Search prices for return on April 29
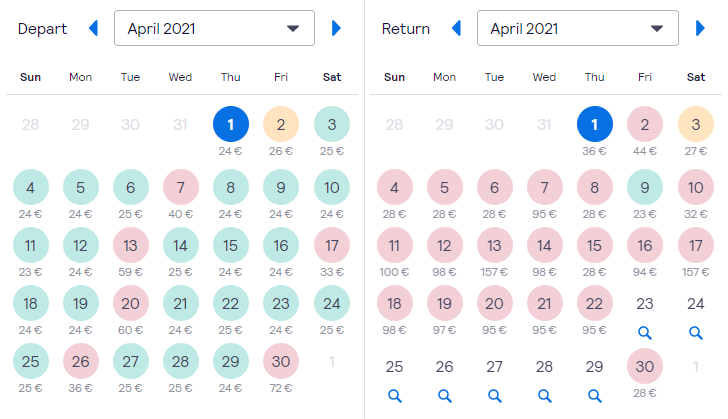 (x=595, y=396)
